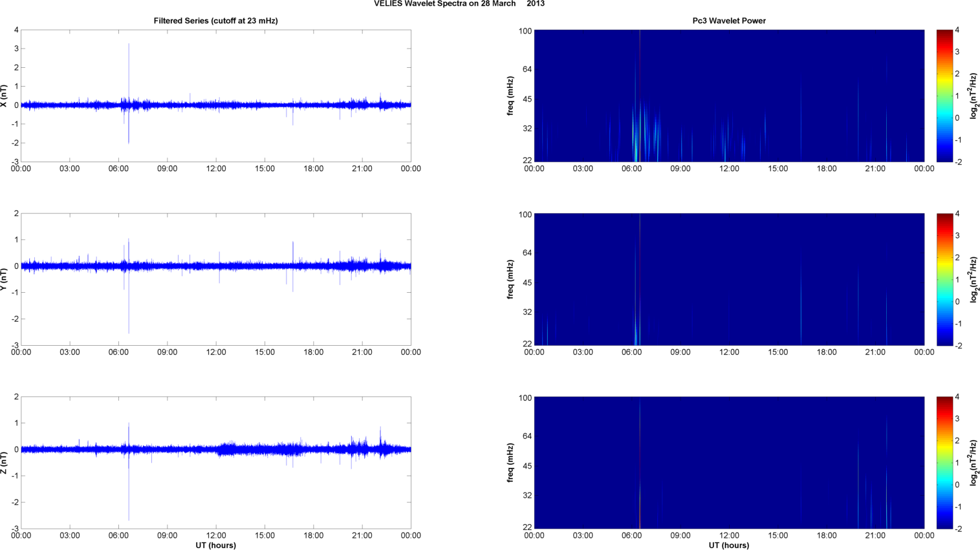Click the 'Y (nT)' axis label
This screenshot has height=550, width=980.
tap(5, 279)
